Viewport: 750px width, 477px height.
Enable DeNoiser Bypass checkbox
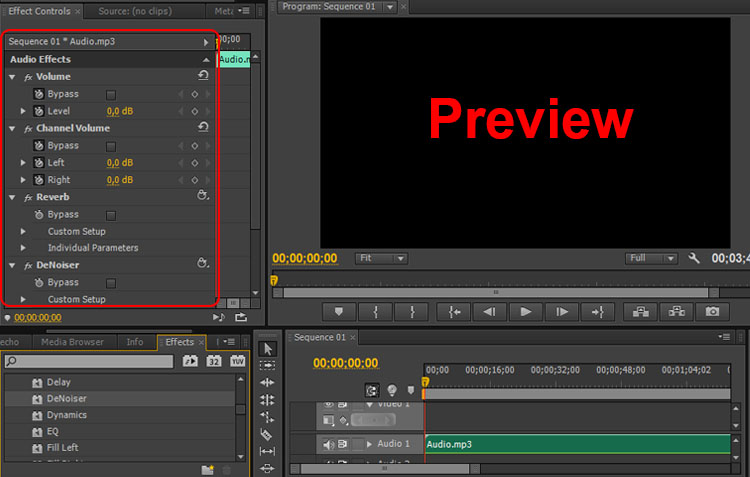[x=111, y=283]
